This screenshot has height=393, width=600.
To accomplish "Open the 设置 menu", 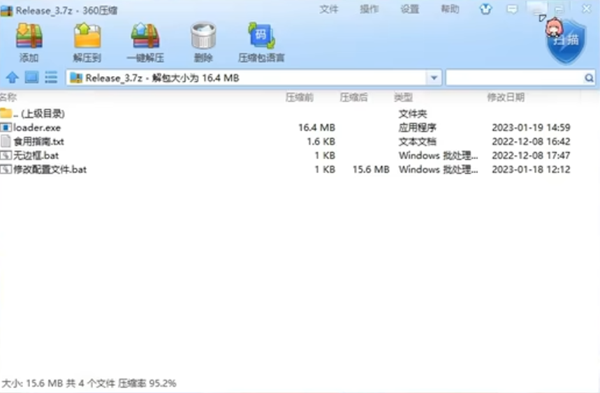I will tap(409, 9).
